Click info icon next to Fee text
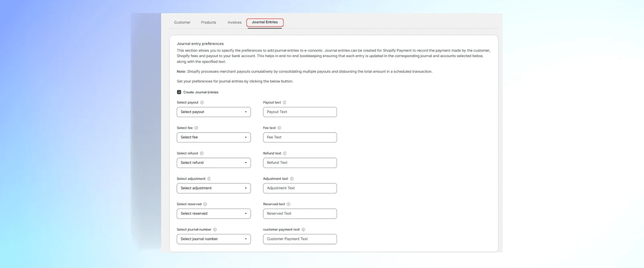 (x=279, y=128)
